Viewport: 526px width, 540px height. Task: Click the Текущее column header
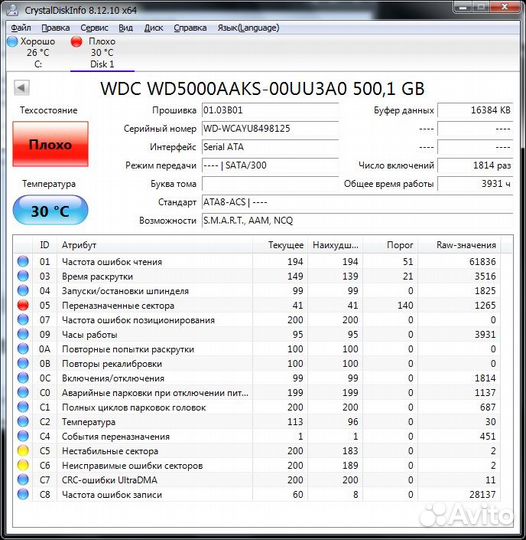click(x=280, y=245)
